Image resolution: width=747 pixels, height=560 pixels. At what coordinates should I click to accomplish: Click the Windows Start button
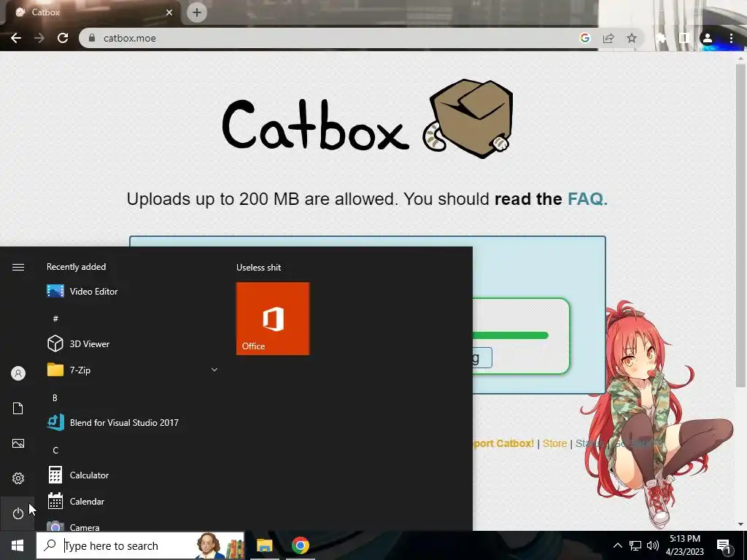pyautogui.click(x=18, y=545)
